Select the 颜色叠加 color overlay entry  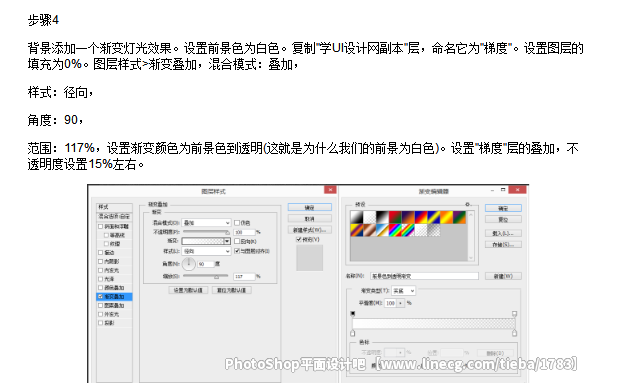(114, 287)
